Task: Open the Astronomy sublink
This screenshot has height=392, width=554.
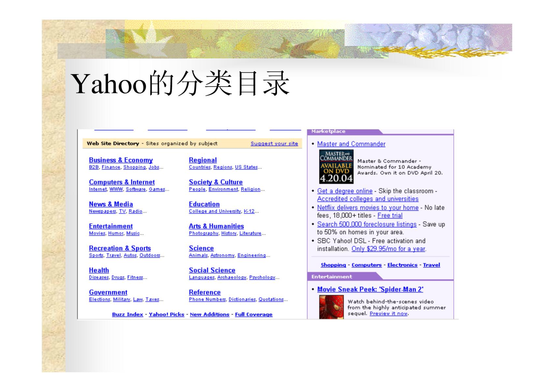Action: (222, 255)
